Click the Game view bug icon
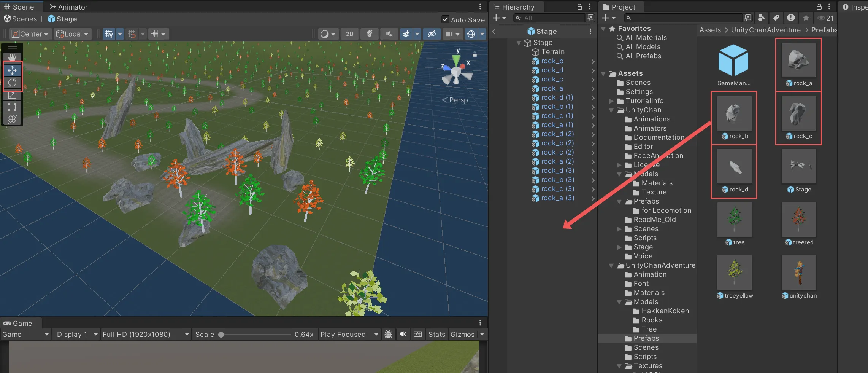The width and height of the screenshot is (868, 373). coord(388,334)
